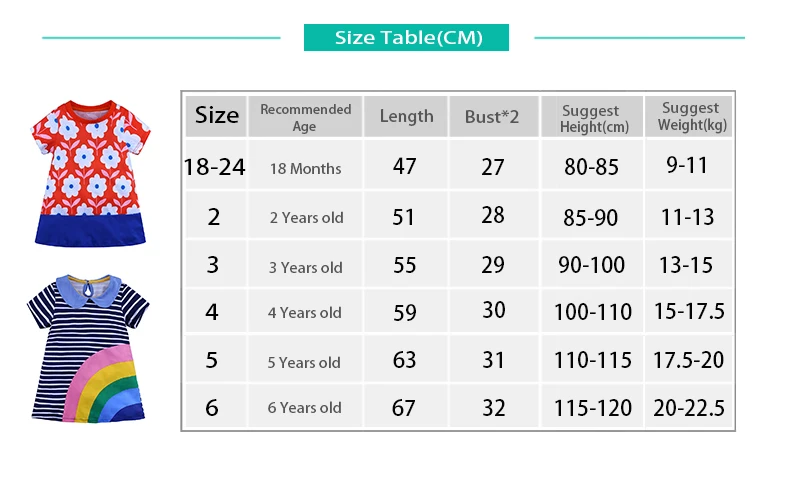Click the Bust*2 column header
796x483 pixels.
(x=493, y=117)
